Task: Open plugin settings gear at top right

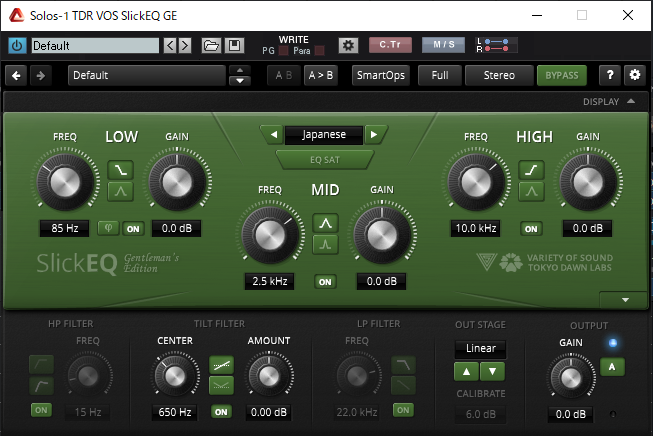Action: point(635,75)
